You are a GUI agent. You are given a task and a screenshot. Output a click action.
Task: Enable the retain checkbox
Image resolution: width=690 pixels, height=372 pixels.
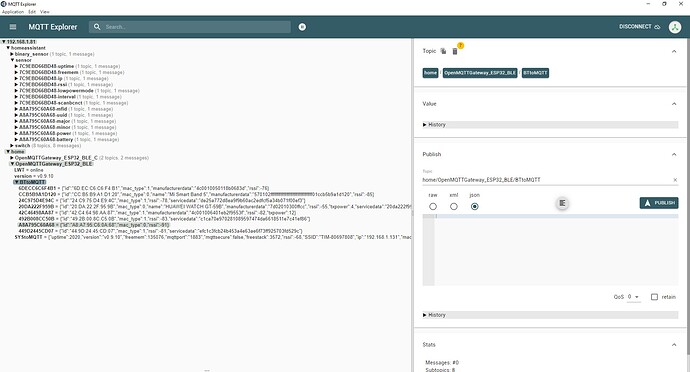point(654,297)
